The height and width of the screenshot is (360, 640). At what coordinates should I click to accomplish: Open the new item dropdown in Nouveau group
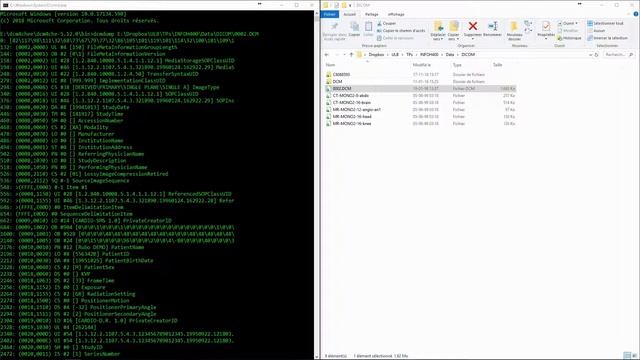point(528,23)
